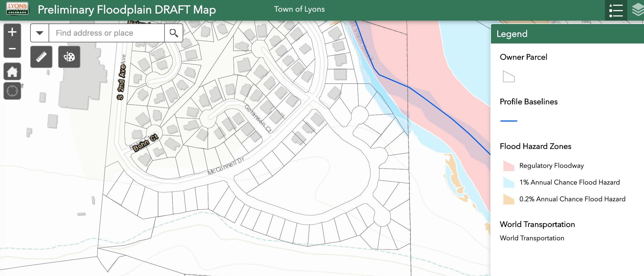Viewport: 644px width, 276px height.
Task: Toggle the Legend panel list icon
Action: click(616, 11)
